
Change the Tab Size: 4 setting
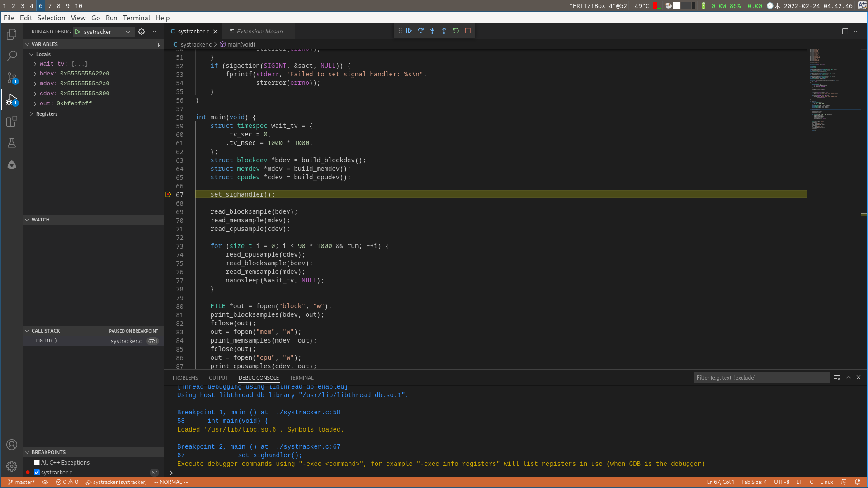(x=754, y=482)
